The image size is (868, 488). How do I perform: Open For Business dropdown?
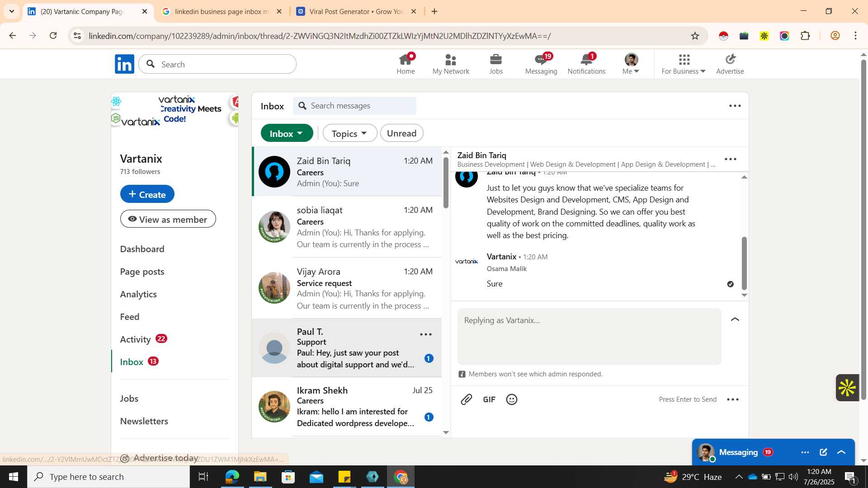click(x=683, y=64)
